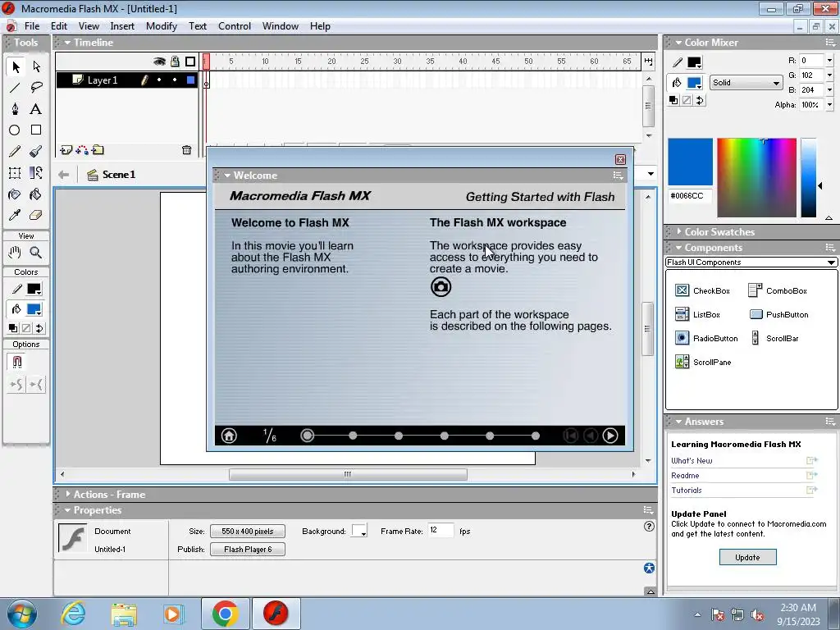Select the Lasso tool
This screenshot has height=630, width=840.
[36, 87]
